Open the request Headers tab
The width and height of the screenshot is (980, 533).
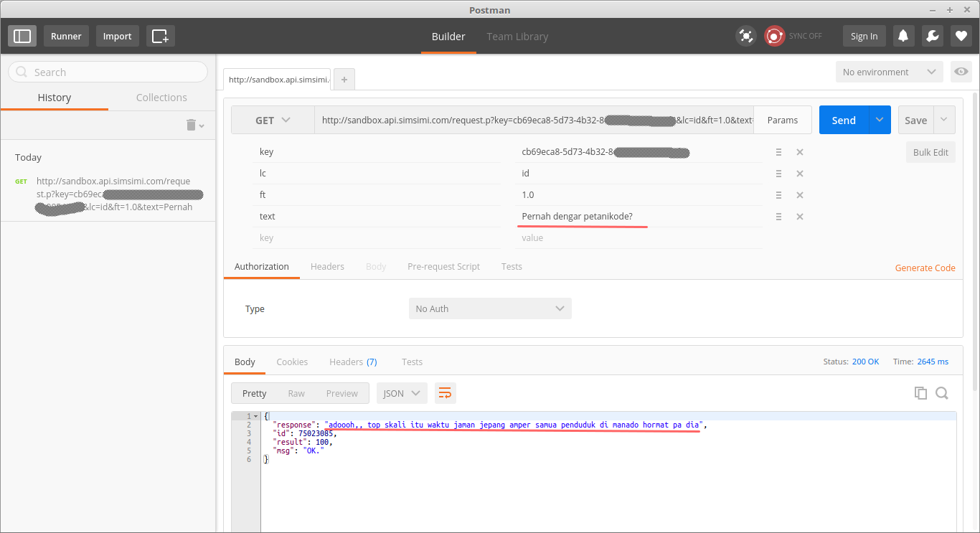327,267
